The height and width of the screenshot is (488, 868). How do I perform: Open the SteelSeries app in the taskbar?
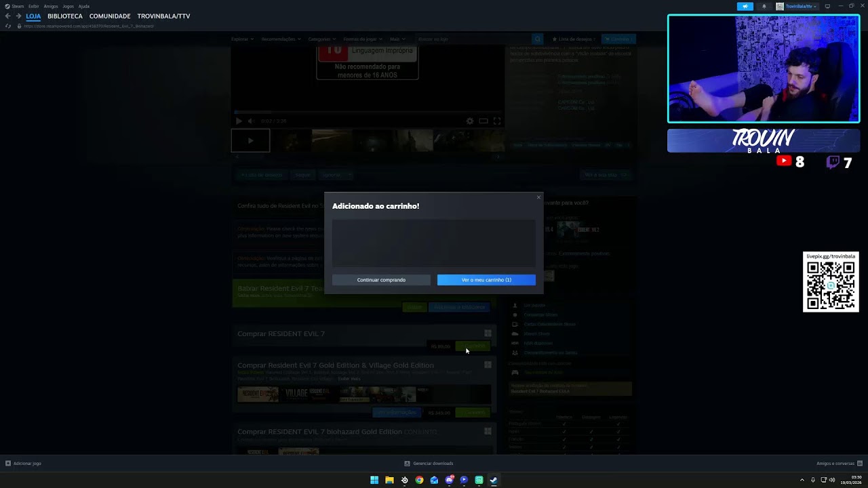[404, 480]
